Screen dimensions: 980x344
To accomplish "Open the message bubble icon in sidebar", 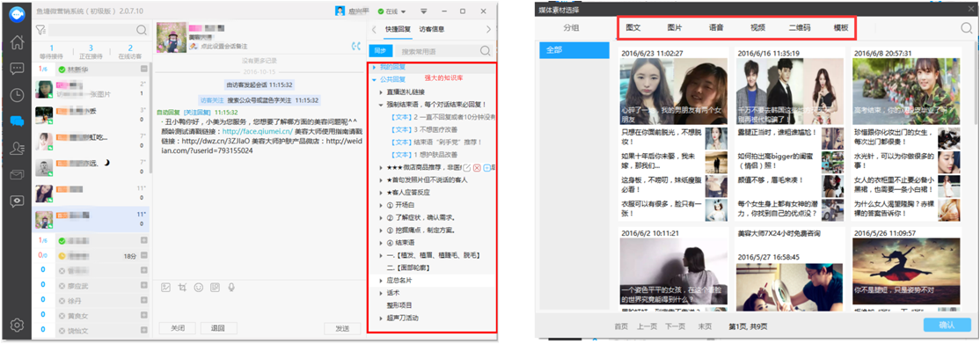I will [x=17, y=69].
